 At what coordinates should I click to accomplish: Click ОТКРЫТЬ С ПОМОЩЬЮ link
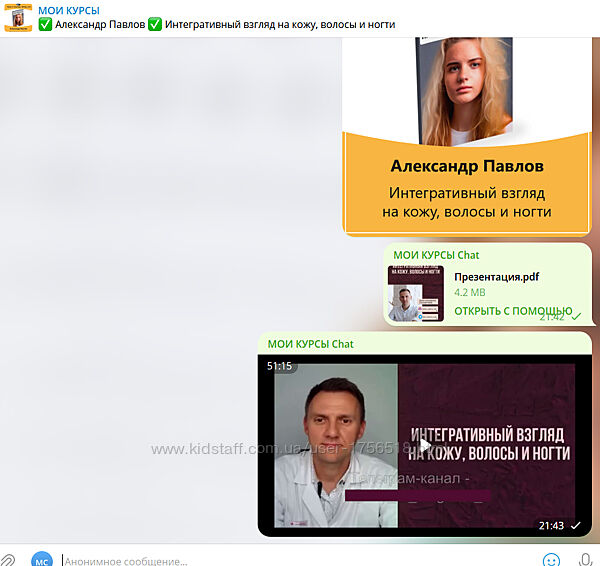click(x=512, y=311)
